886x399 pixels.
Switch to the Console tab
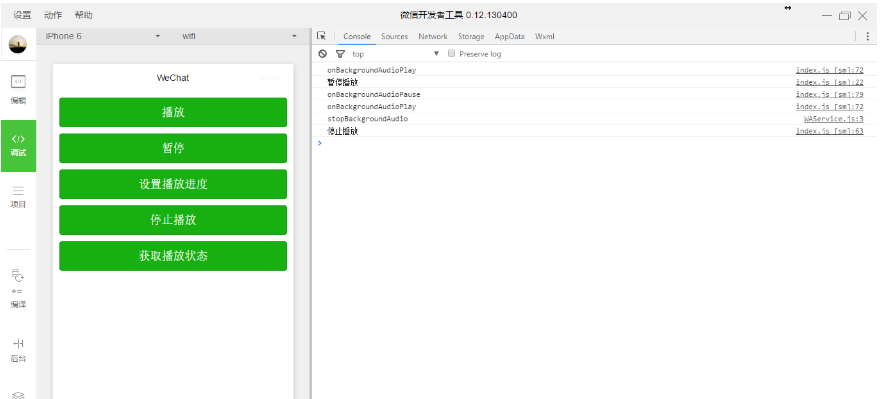point(357,36)
